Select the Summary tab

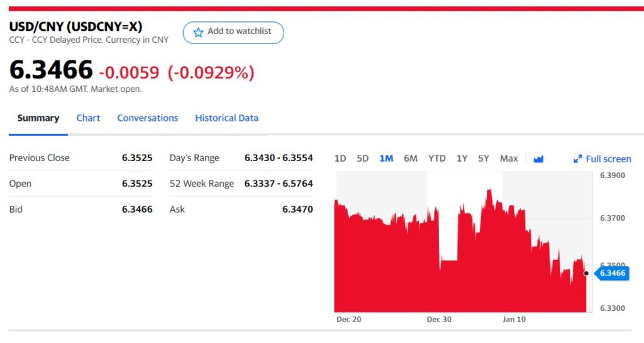[x=38, y=118]
